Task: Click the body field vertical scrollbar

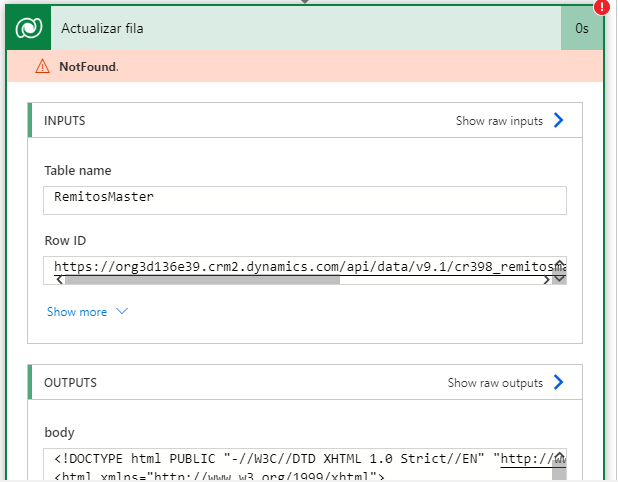Action: click(559, 465)
